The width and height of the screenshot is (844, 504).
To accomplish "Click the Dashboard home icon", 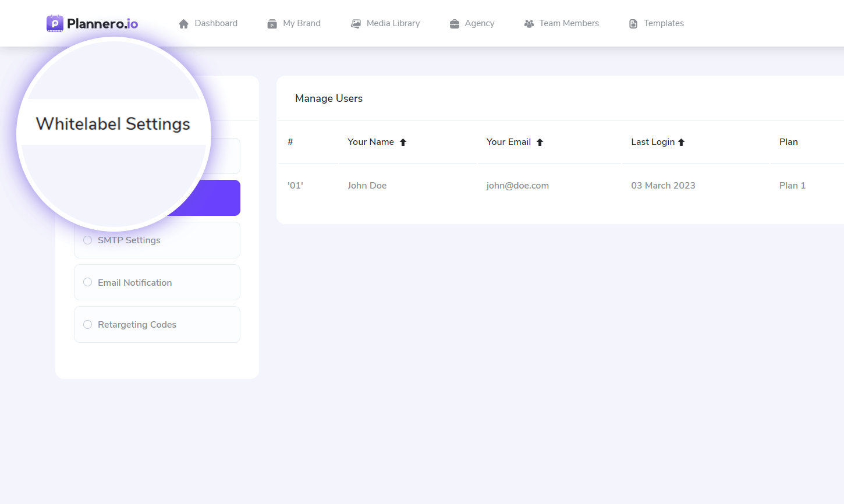I will click(183, 24).
